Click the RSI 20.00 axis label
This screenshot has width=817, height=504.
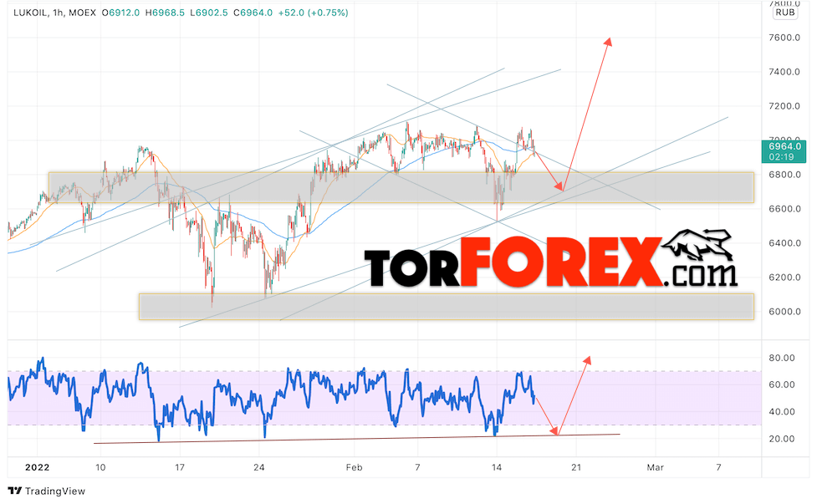coord(782,439)
